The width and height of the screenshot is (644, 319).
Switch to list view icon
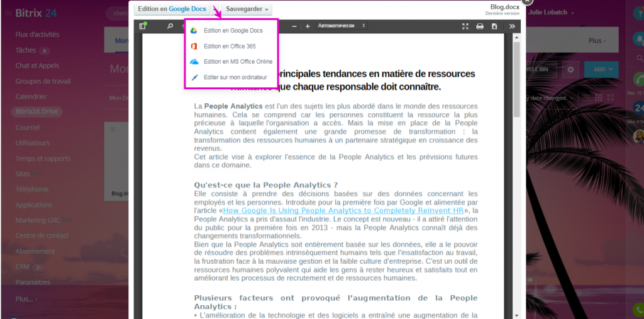click(587, 98)
